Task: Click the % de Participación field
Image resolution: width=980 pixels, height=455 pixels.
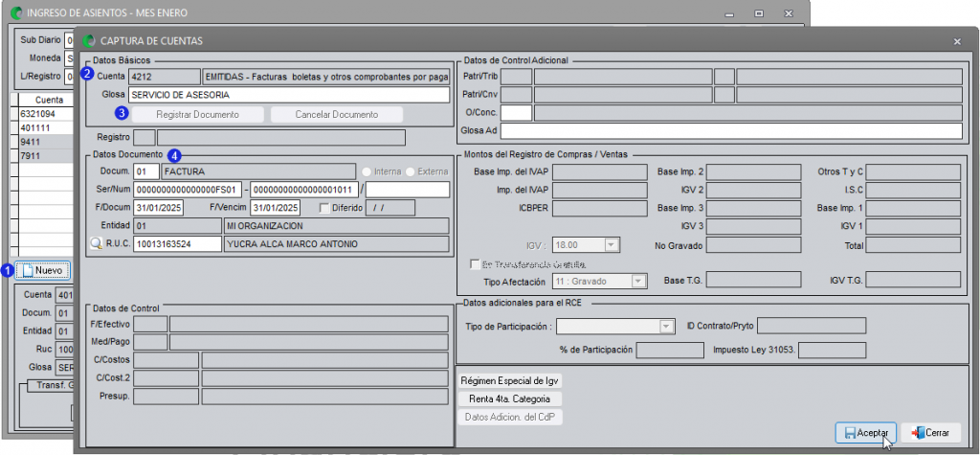Action: coord(671,351)
